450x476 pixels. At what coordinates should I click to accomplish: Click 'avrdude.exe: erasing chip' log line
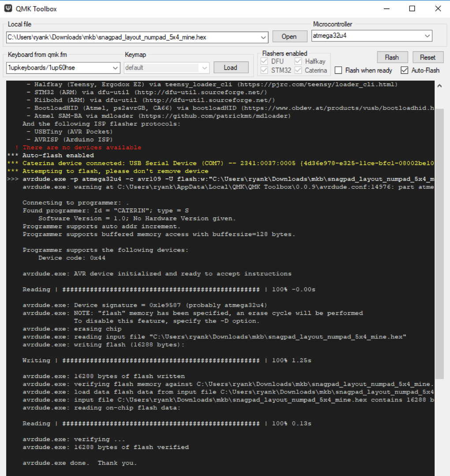72,329
